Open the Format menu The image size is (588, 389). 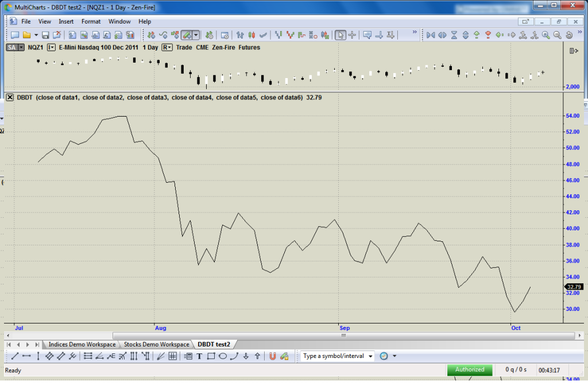point(91,21)
